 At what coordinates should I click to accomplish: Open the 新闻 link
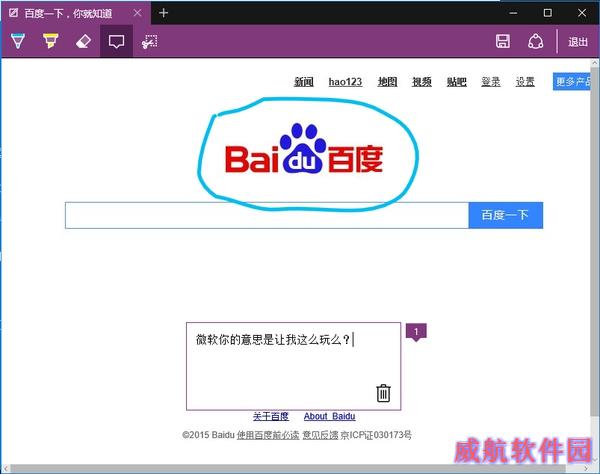pyautogui.click(x=303, y=81)
